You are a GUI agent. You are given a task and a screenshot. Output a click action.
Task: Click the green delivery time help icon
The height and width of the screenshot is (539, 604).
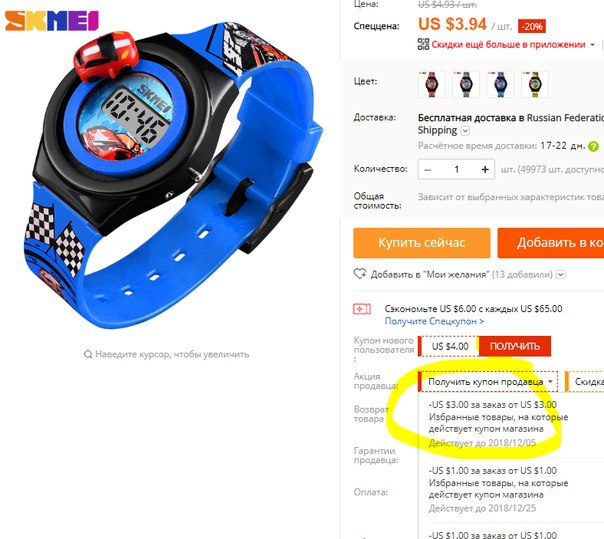tap(594, 146)
